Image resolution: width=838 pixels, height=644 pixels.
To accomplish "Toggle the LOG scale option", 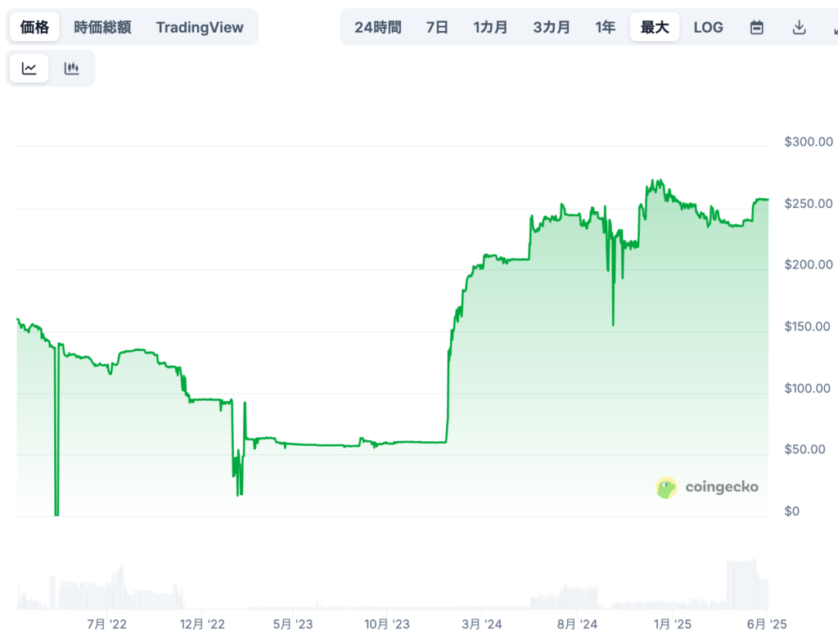I will click(x=708, y=27).
